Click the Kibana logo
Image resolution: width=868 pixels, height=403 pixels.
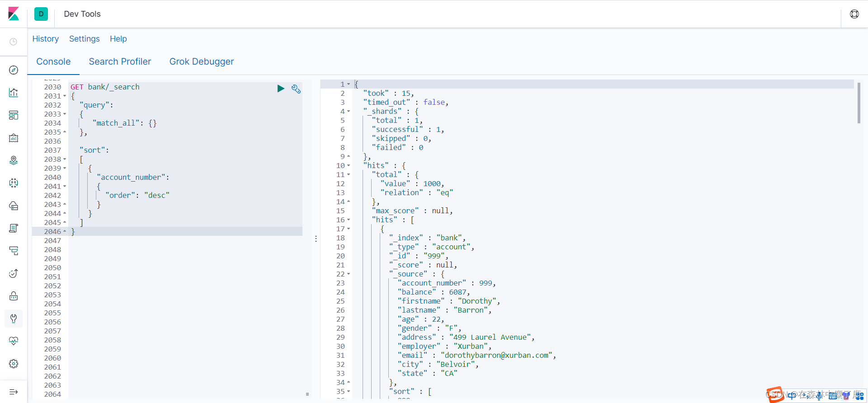[x=14, y=14]
